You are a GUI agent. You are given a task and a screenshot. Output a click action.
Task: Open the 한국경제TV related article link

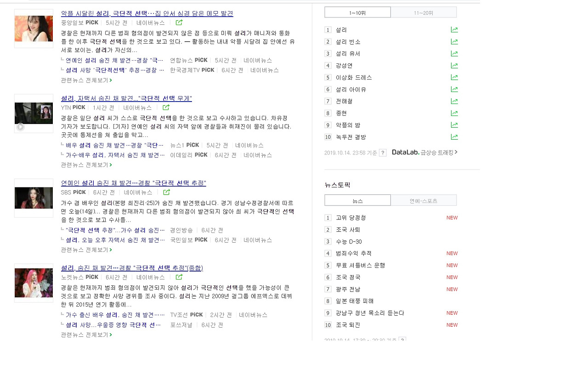115,70
